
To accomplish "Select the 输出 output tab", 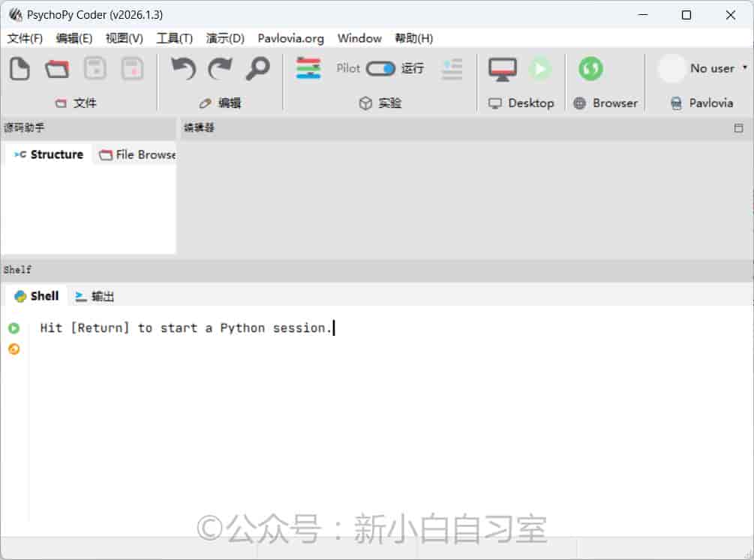I will pyautogui.click(x=95, y=297).
